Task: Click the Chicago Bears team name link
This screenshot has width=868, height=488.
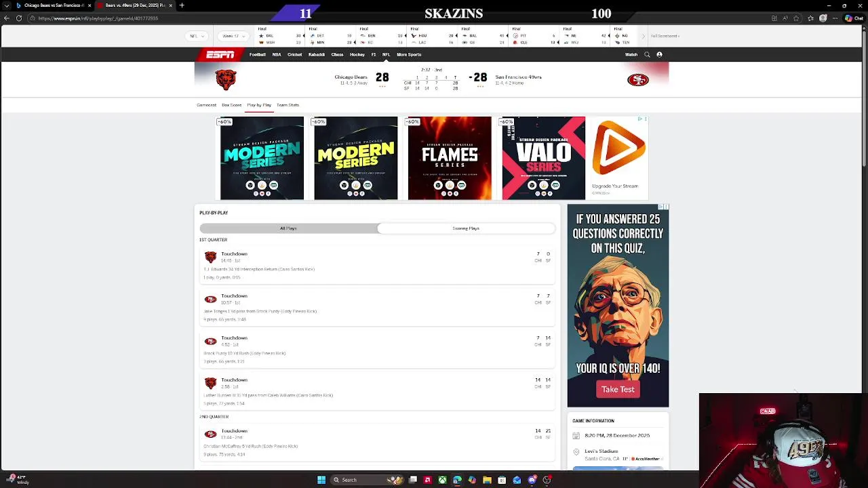Action: pos(351,77)
